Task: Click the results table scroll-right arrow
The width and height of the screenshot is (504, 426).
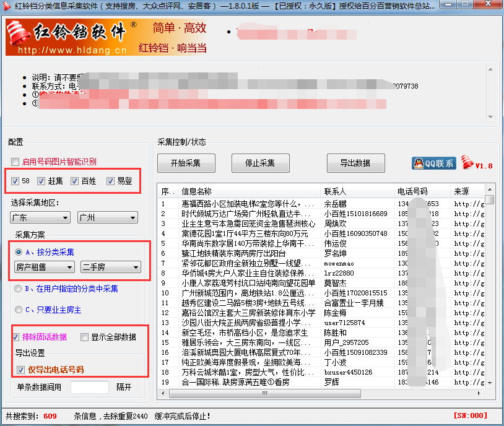Action: [479, 394]
